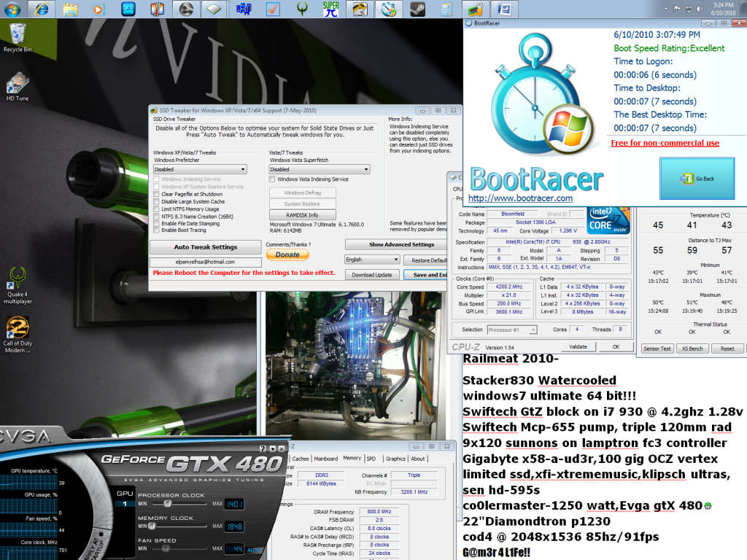Switch to SPD tab in CPU-Z
The height and width of the screenshot is (560, 747).
click(371, 459)
